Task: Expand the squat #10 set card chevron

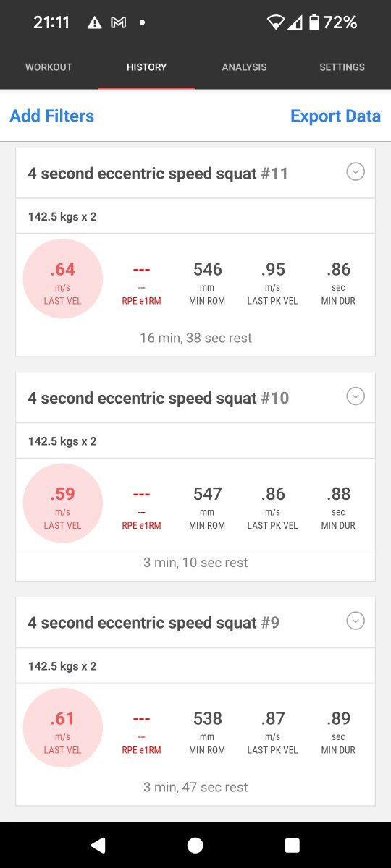Action: tap(355, 396)
